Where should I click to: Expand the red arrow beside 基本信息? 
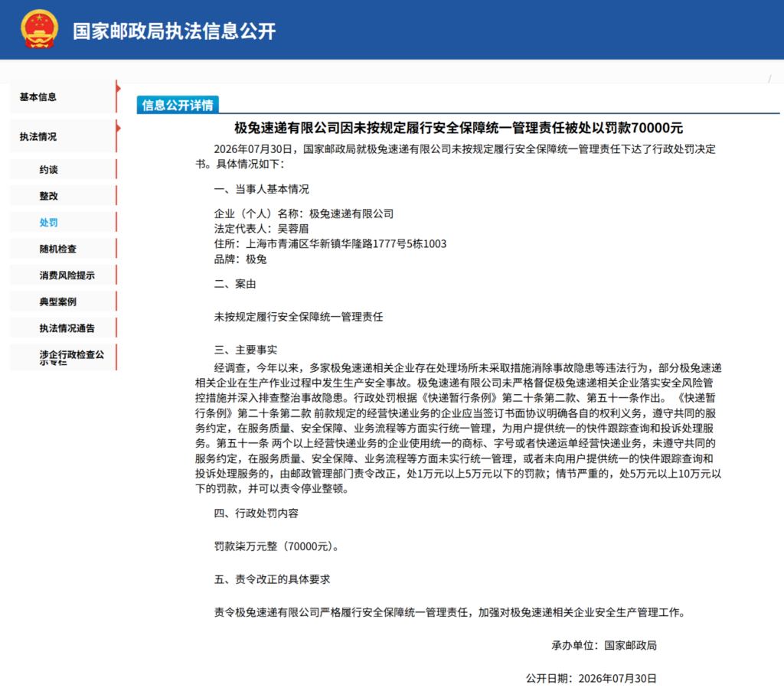(x=119, y=89)
